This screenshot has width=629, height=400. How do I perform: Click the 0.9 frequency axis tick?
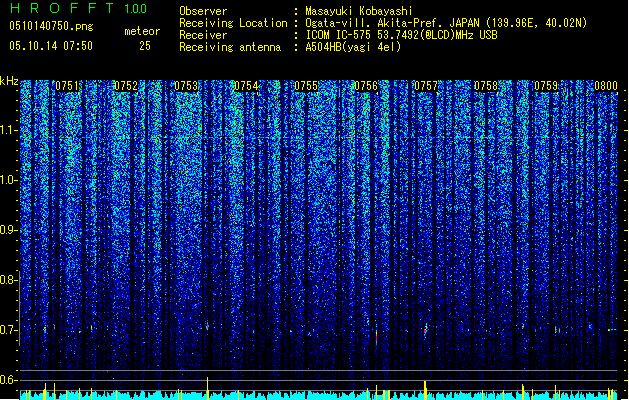(x=9, y=230)
